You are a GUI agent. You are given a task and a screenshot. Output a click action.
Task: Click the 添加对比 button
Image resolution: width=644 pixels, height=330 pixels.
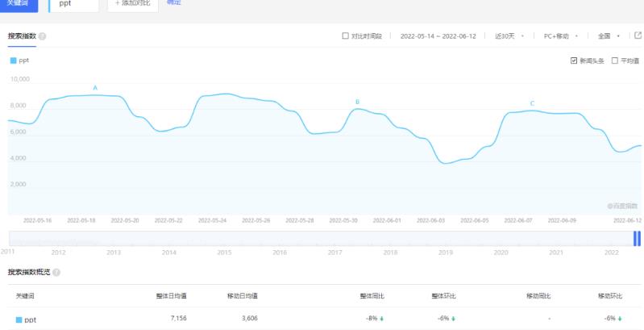(x=134, y=4)
